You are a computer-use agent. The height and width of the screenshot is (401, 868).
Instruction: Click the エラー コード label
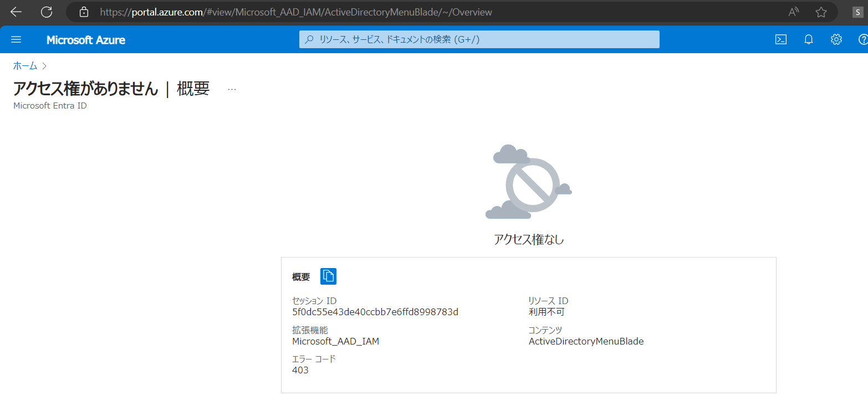(314, 359)
